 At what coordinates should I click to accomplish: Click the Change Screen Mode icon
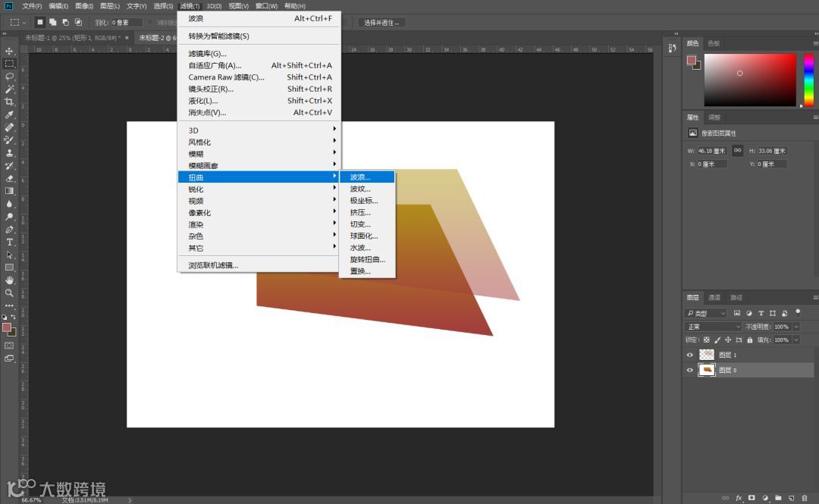[x=9, y=358]
